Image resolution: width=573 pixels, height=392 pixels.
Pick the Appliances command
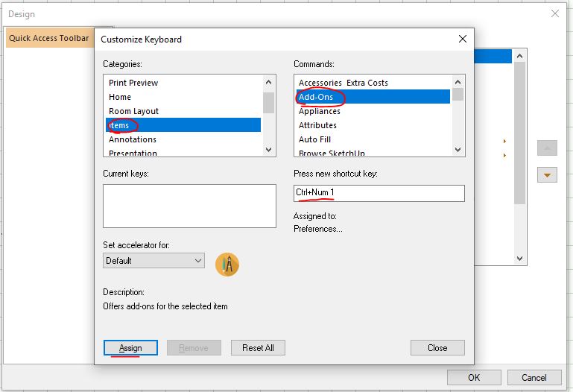pyautogui.click(x=320, y=111)
